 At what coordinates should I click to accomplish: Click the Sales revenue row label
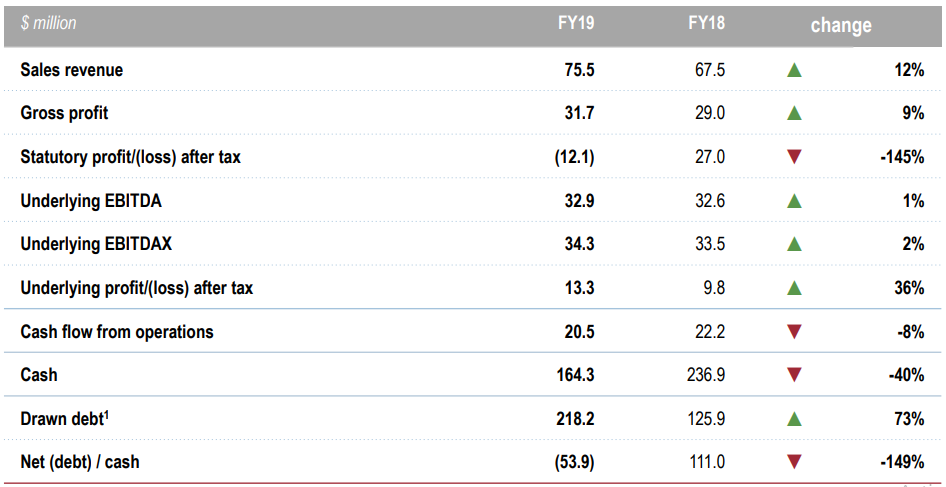coord(72,70)
